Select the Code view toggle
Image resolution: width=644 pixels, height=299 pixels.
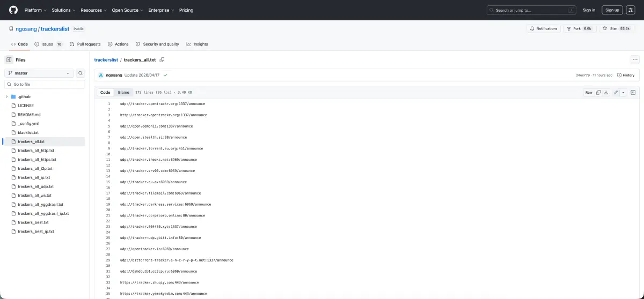(105, 92)
